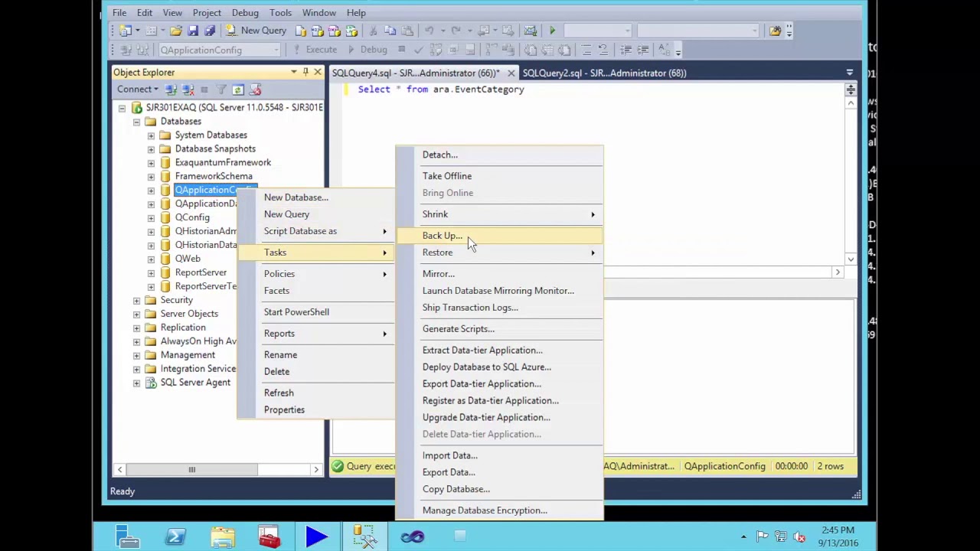980x551 pixels.
Task: Expand the ReportServer database node
Action: pyautogui.click(x=151, y=273)
